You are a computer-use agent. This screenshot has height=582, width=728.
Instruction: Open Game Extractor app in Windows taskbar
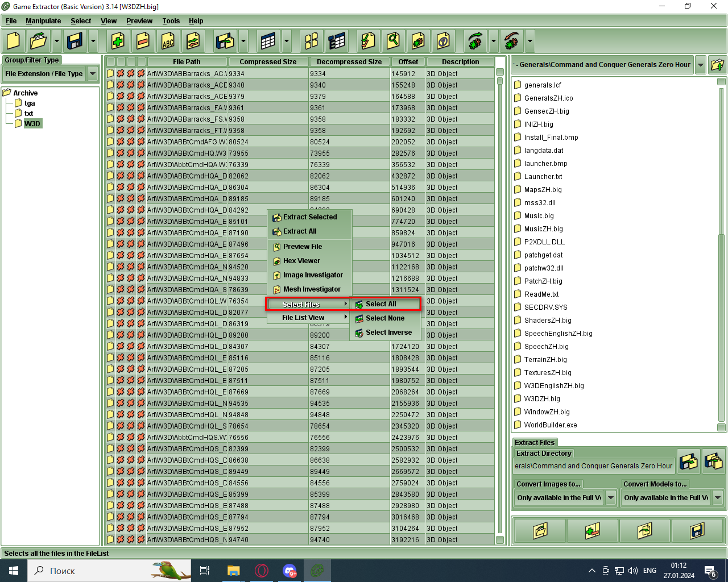(317, 571)
